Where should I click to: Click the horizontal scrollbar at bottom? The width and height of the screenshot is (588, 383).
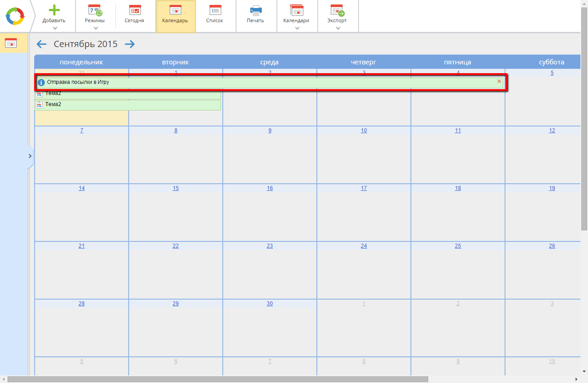coord(217,379)
